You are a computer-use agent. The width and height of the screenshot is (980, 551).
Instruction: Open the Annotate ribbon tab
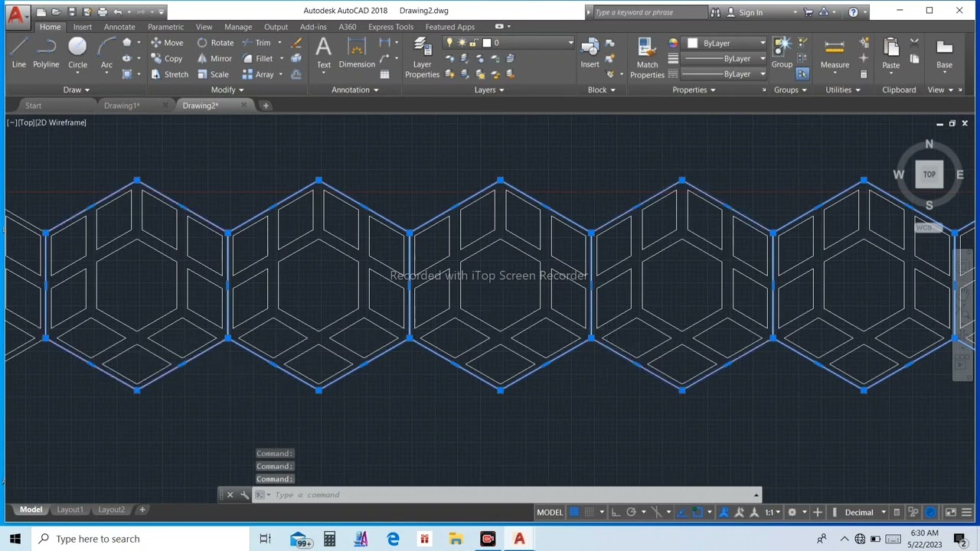(119, 27)
